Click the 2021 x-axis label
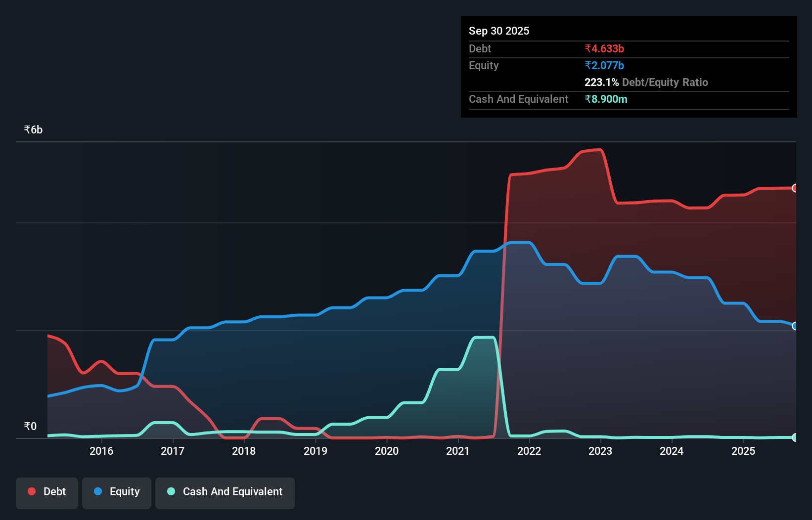The image size is (812, 520). coord(458,451)
